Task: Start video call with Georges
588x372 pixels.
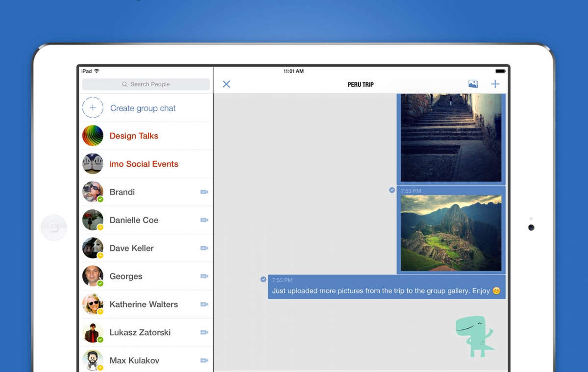Action: 204,276
